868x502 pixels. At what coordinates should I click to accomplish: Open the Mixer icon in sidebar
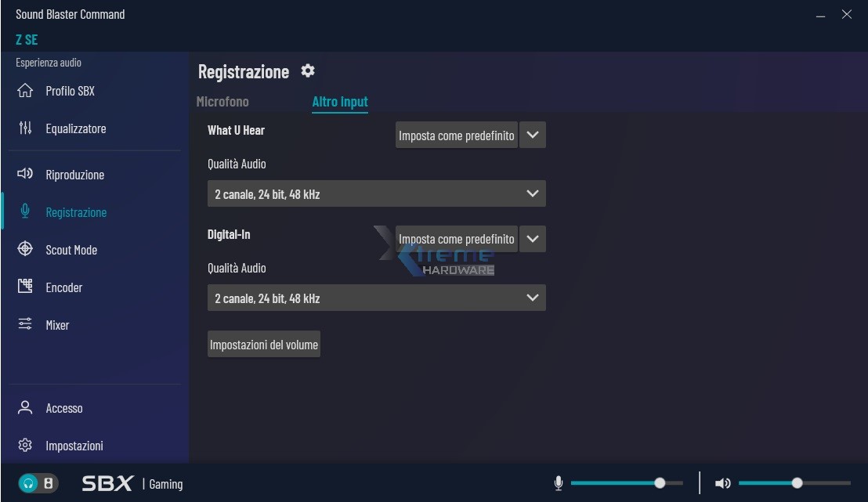[25, 324]
